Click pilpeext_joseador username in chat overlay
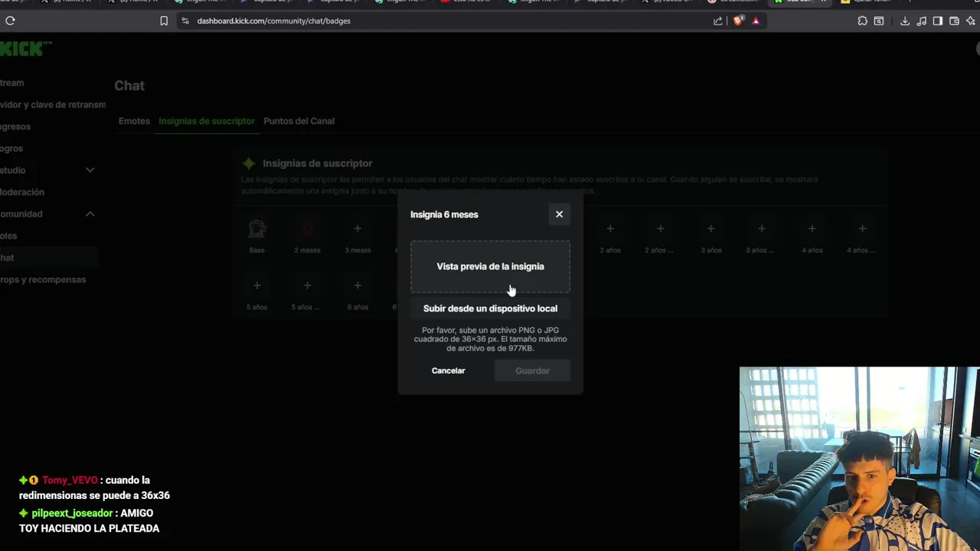Screen dimensions: 980x551 coord(72,514)
